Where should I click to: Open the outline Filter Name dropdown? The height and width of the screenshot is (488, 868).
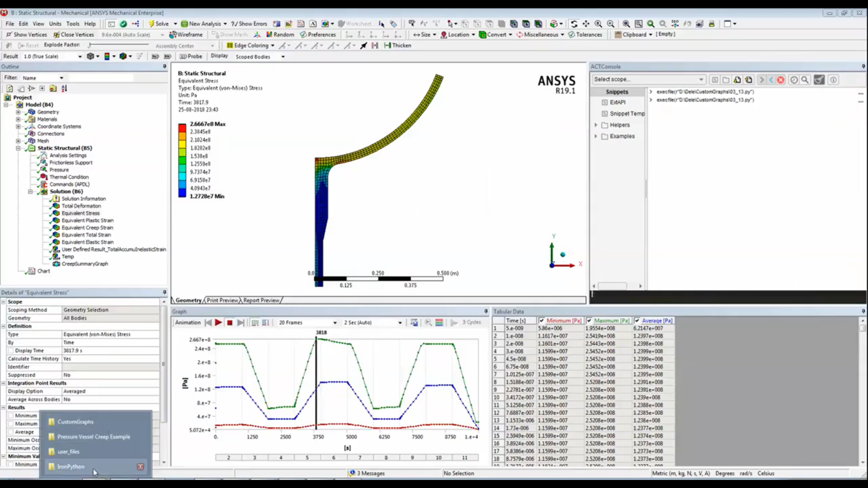click(x=43, y=78)
